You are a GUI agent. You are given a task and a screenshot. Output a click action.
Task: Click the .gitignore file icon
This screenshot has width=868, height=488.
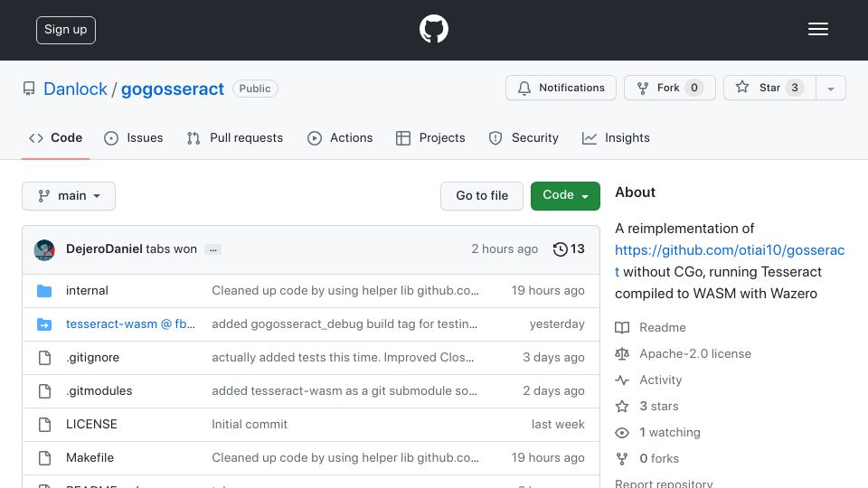pyautogui.click(x=45, y=358)
